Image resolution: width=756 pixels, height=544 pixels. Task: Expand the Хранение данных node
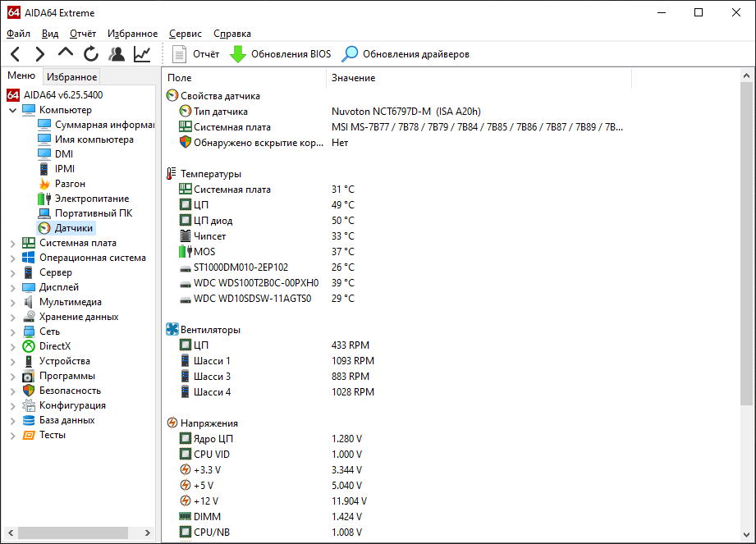pos(13,318)
